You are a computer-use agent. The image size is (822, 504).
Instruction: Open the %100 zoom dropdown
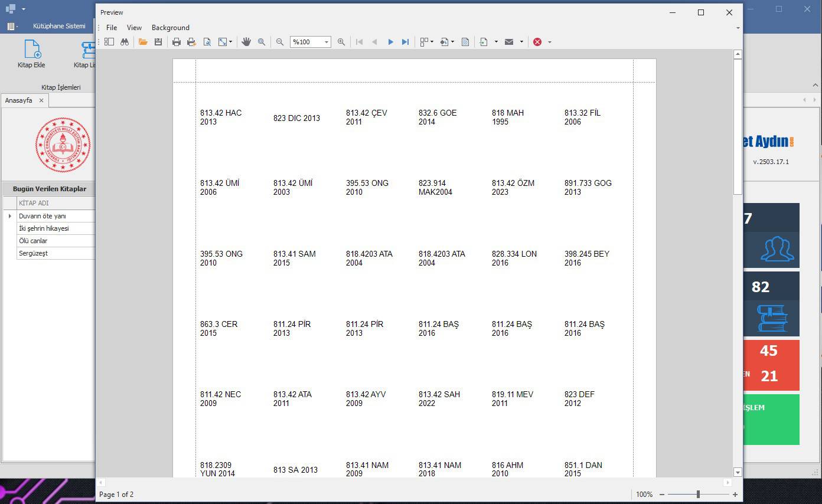[326, 42]
